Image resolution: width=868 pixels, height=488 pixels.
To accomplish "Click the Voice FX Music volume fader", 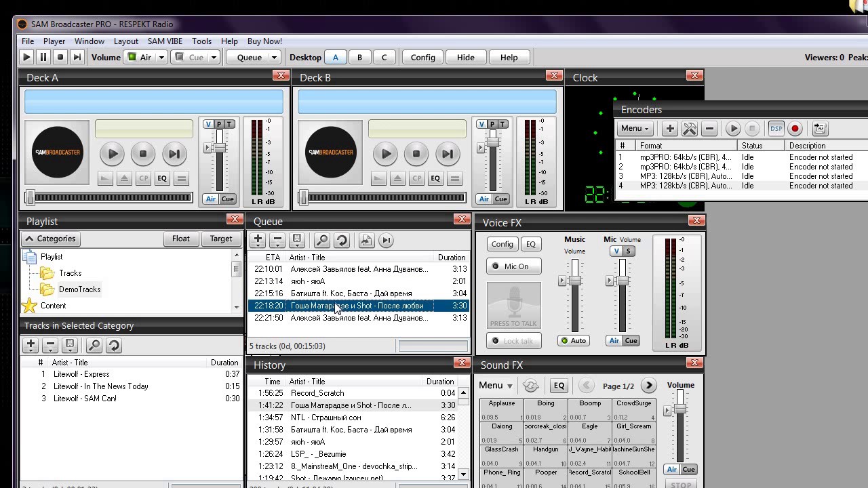I will [575, 280].
